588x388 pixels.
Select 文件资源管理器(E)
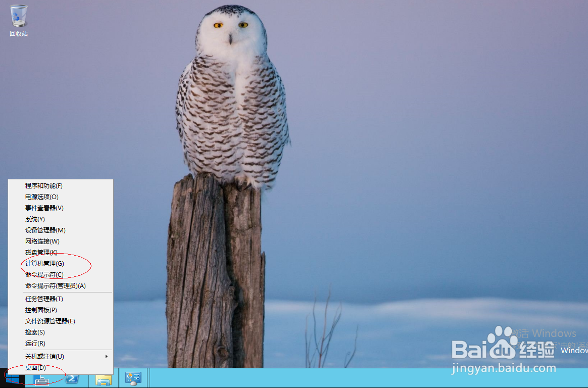tap(61, 321)
